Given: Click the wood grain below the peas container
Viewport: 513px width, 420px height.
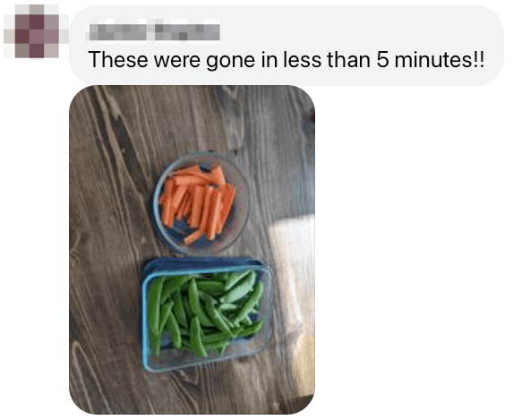Looking at the screenshot, I should (x=203, y=391).
